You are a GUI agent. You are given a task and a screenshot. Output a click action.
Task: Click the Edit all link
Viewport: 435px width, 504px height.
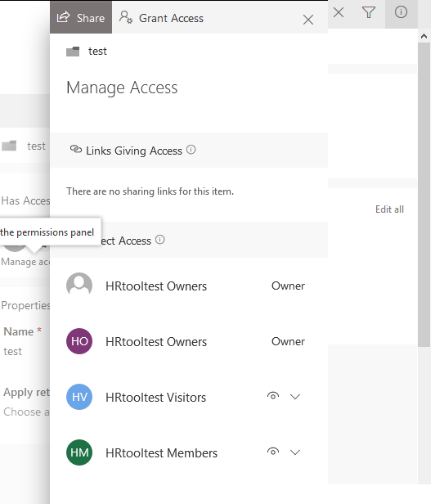(x=389, y=209)
